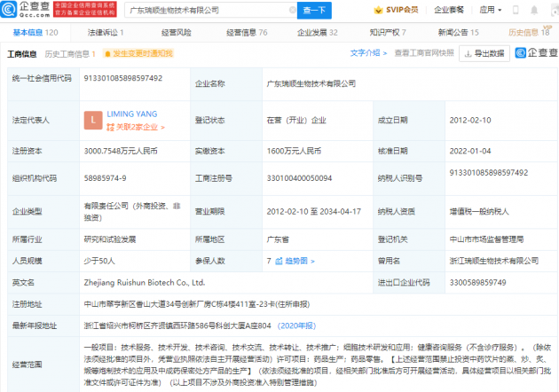Switch to the 历史信息 18 tab
Image resolution: width=559 pixels, height=392 pixels.
coord(529,32)
